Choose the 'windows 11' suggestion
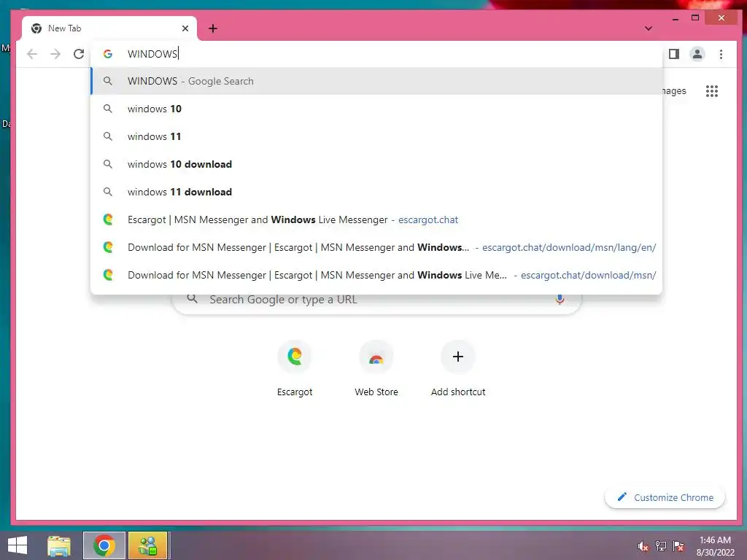This screenshot has height=560, width=747. [376, 136]
